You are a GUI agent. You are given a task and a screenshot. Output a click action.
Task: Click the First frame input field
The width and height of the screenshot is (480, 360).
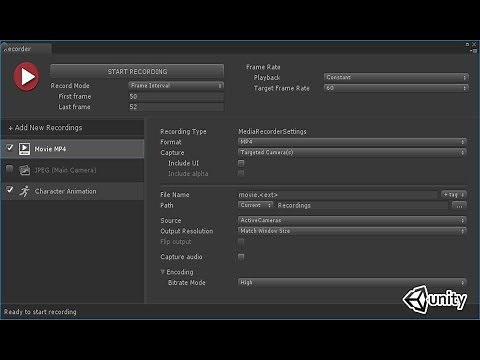click(x=176, y=96)
